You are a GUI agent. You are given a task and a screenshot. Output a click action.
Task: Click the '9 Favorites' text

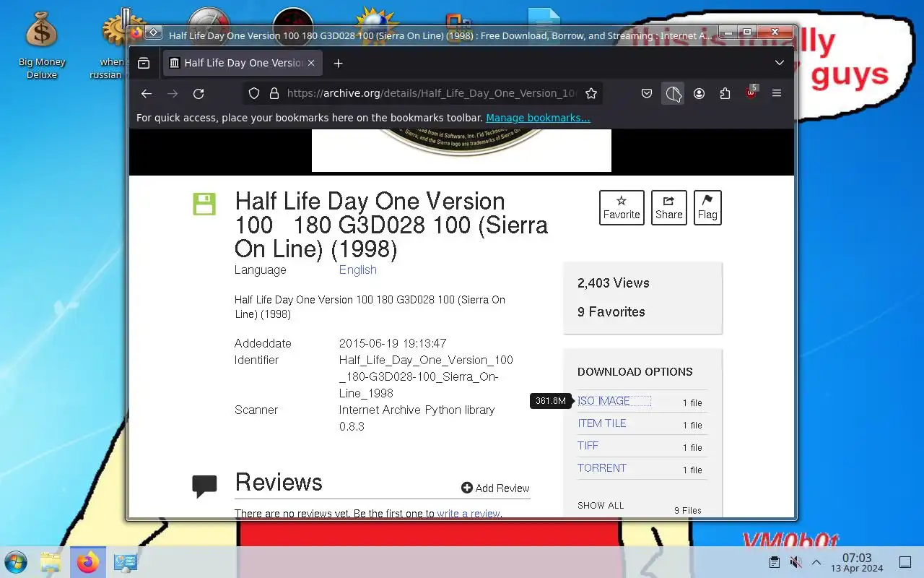pos(611,312)
